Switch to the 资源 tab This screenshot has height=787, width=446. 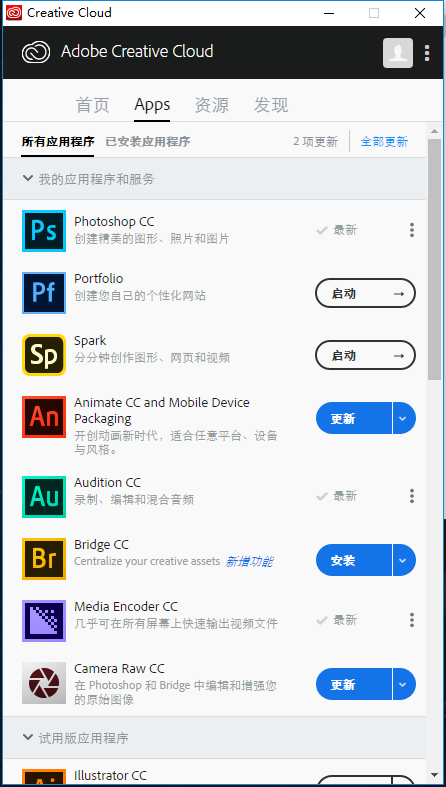coord(212,105)
